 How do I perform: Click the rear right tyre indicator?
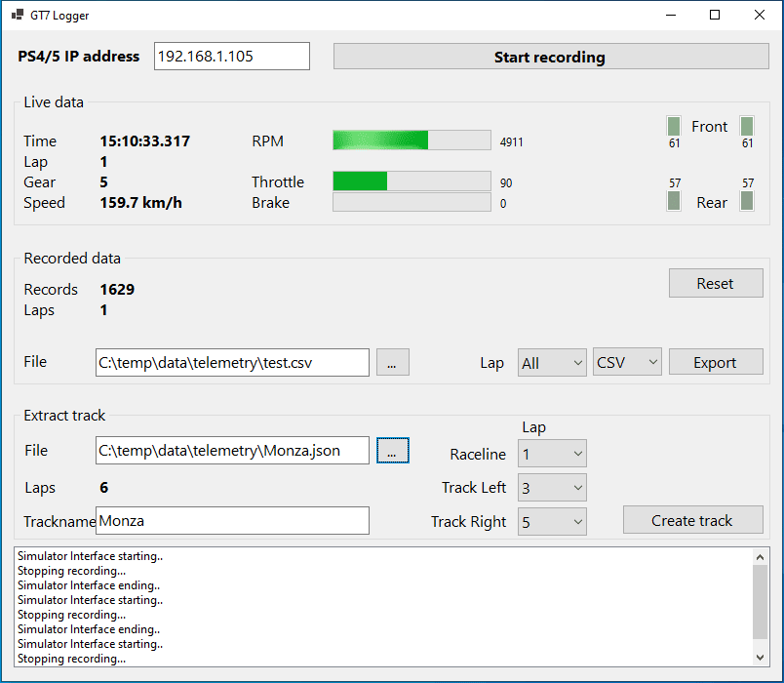tap(747, 201)
